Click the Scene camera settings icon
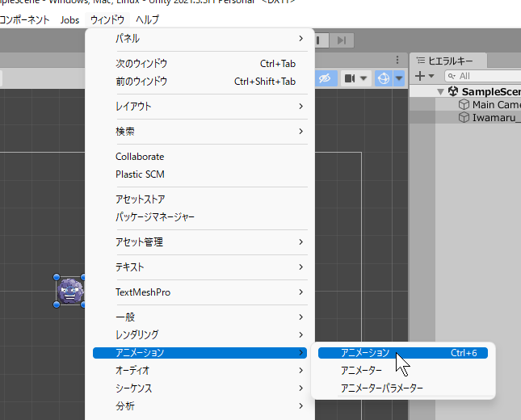 click(350, 78)
